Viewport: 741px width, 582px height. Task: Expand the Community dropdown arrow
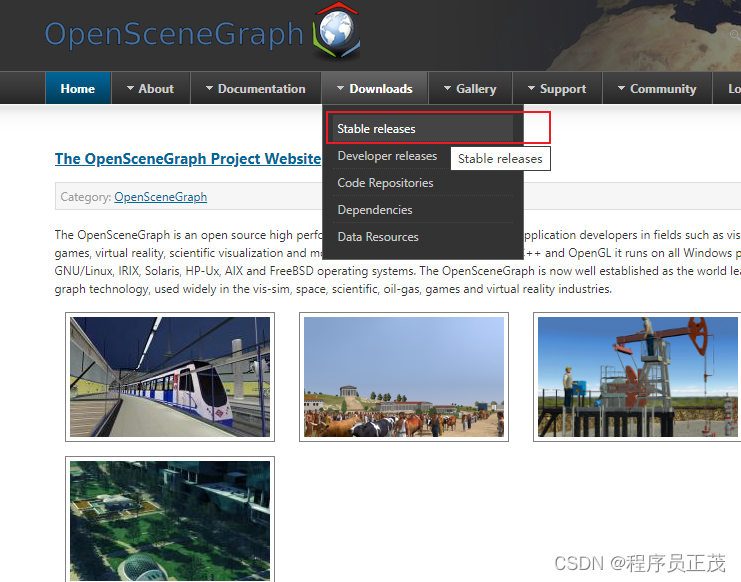tap(621, 88)
